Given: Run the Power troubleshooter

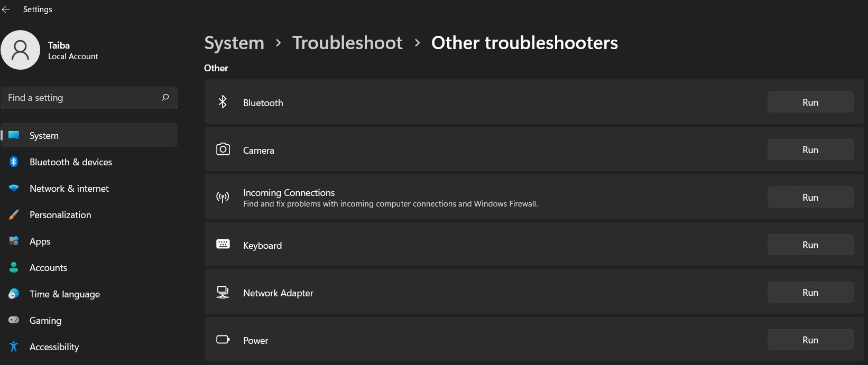Looking at the screenshot, I should (810, 339).
